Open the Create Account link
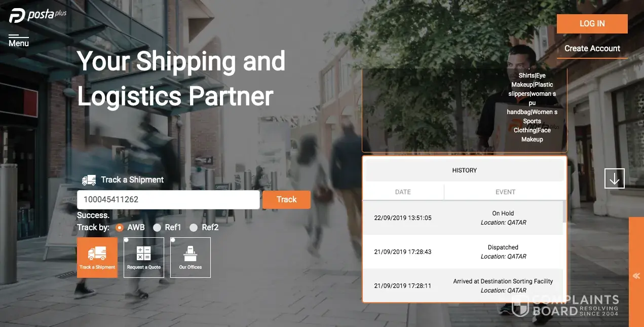Screen dimensions: 644x327 pos(592,49)
